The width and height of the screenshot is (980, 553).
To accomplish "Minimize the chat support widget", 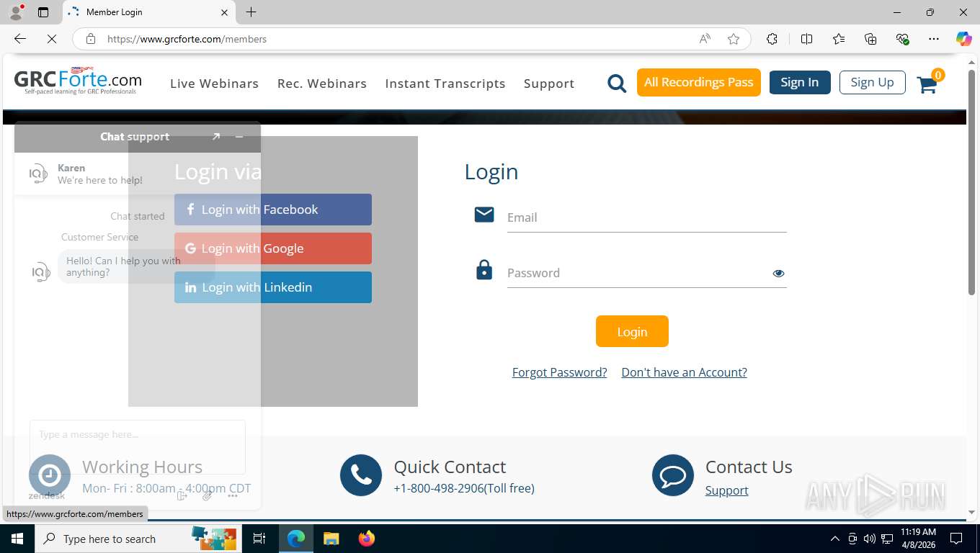I will (239, 136).
